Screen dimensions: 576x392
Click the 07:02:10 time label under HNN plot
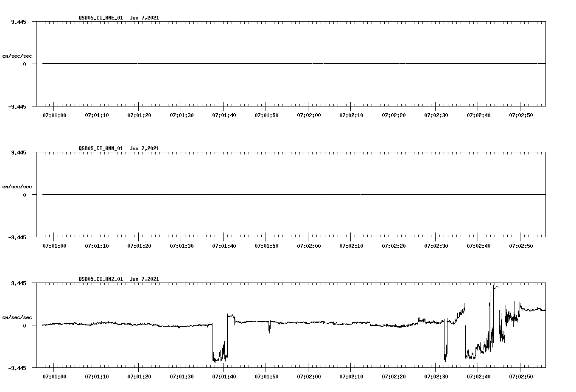click(x=351, y=246)
